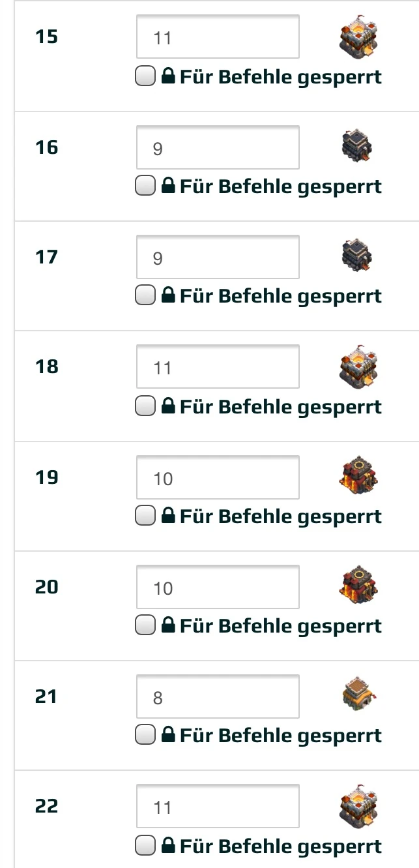Tick the lock checkbox for row 19
This screenshot has width=419, height=868.
tap(144, 516)
